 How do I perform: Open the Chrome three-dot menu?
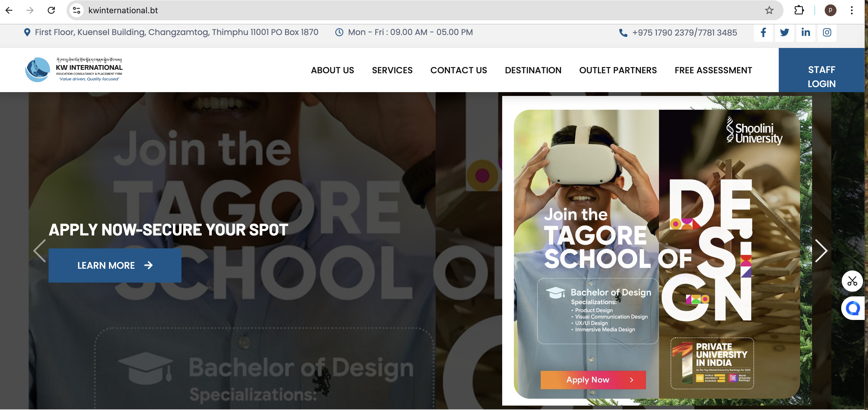(852, 10)
